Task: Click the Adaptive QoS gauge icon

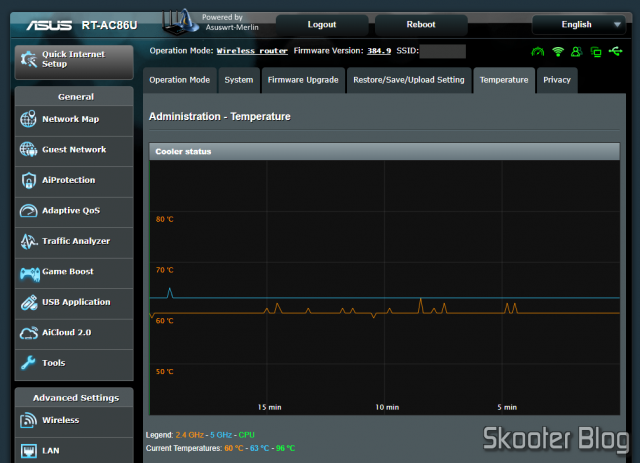Action: coord(29,211)
